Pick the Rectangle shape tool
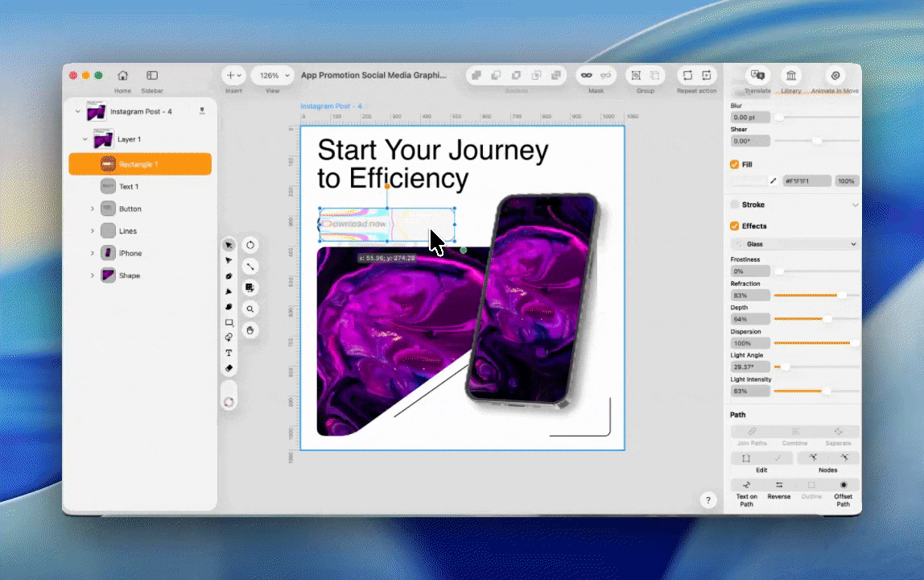 [x=229, y=322]
